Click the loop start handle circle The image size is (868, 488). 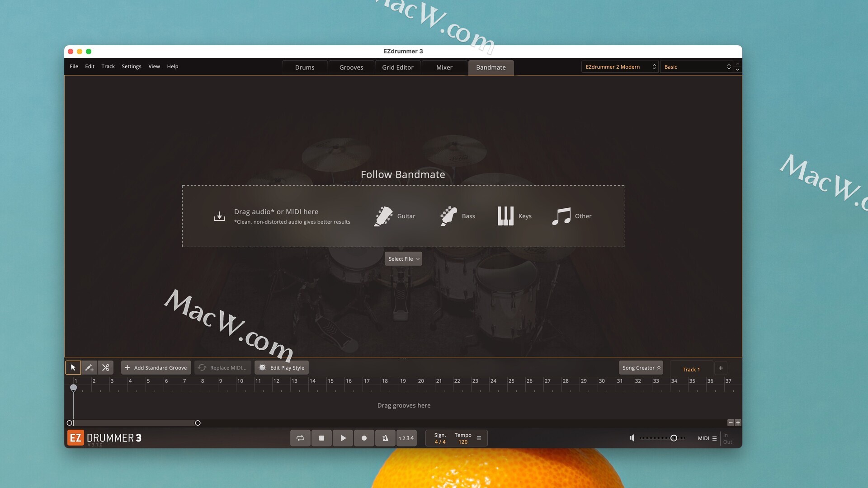pos(70,423)
